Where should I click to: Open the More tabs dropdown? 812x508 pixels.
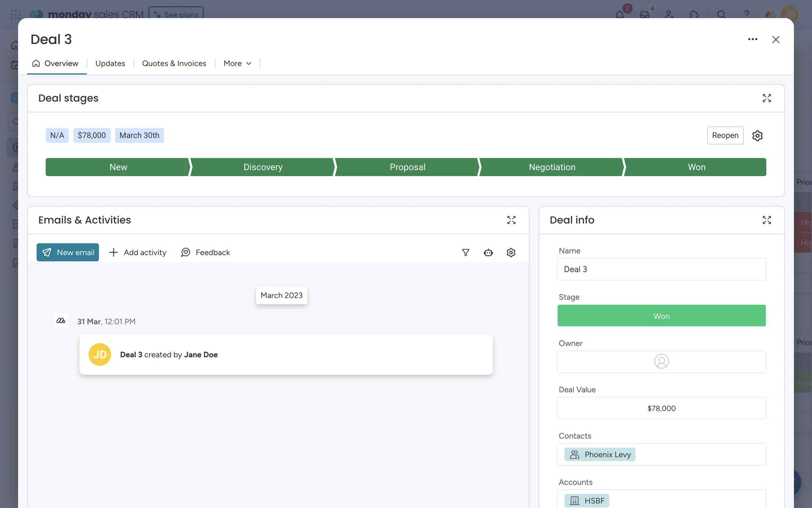(237, 63)
